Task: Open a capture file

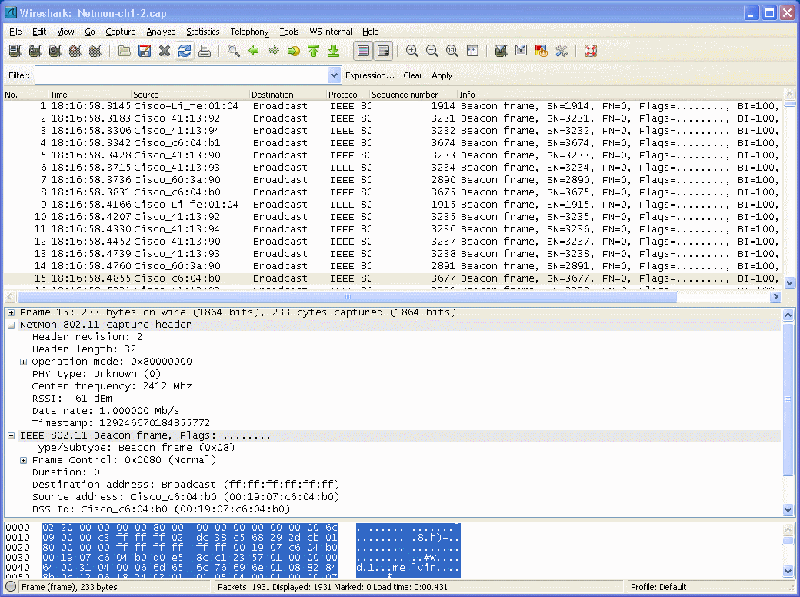Action: click(124, 51)
